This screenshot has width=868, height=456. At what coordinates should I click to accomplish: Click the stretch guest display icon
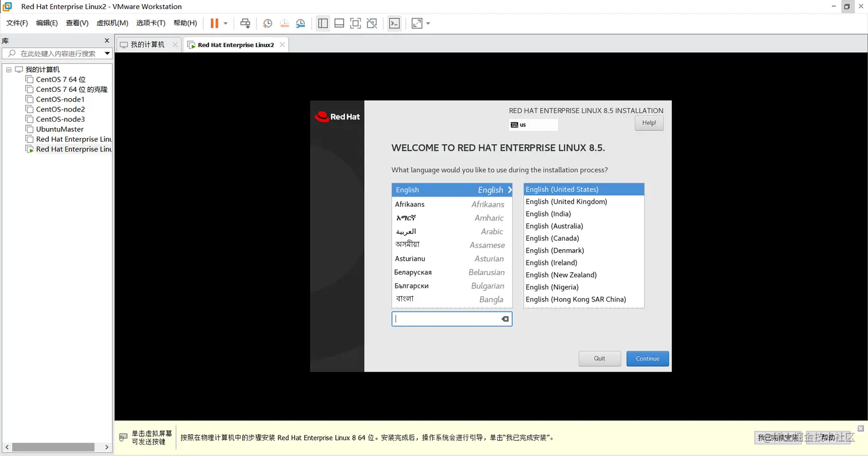(417, 24)
